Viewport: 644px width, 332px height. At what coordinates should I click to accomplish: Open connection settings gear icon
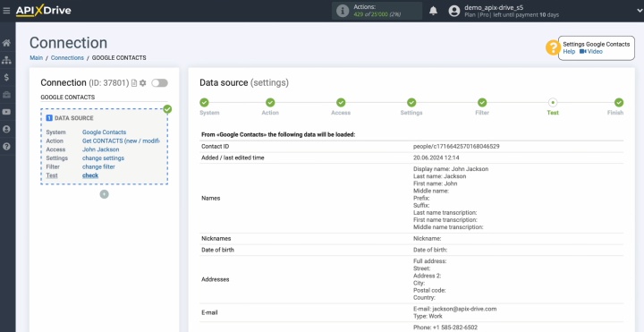(x=142, y=83)
